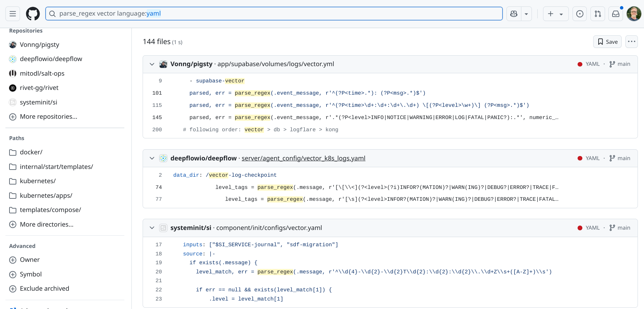Jump to line 77 in deepflow result

[159, 199]
